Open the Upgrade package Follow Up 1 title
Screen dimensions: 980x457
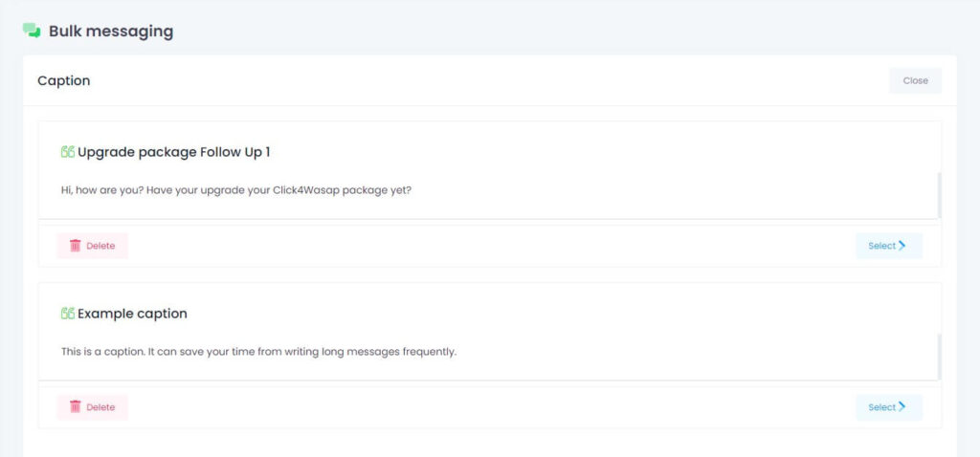click(x=174, y=152)
